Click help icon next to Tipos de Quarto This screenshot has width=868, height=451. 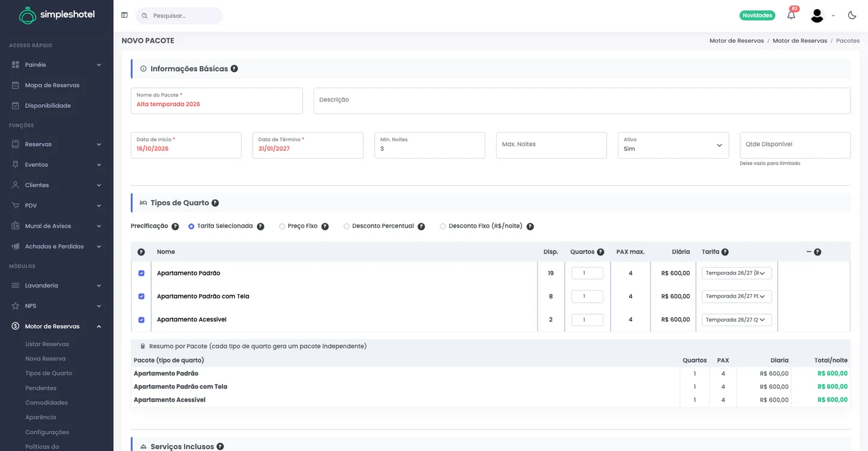tap(215, 203)
